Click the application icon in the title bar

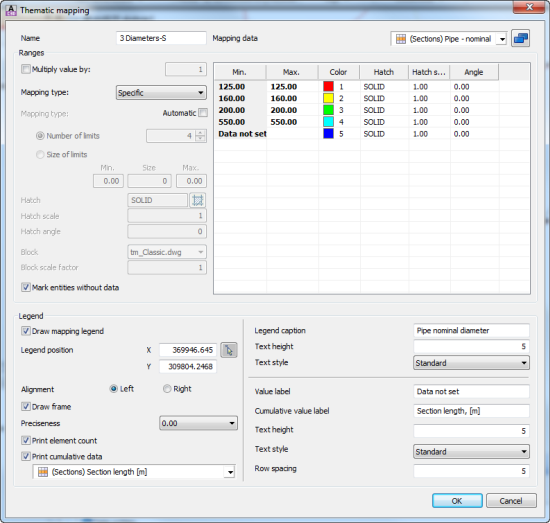[11, 10]
